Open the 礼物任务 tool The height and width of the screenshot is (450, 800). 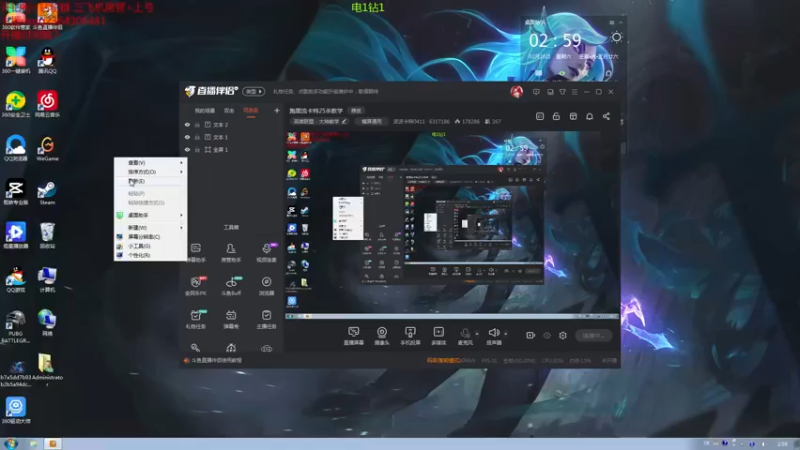[x=196, y=319]
